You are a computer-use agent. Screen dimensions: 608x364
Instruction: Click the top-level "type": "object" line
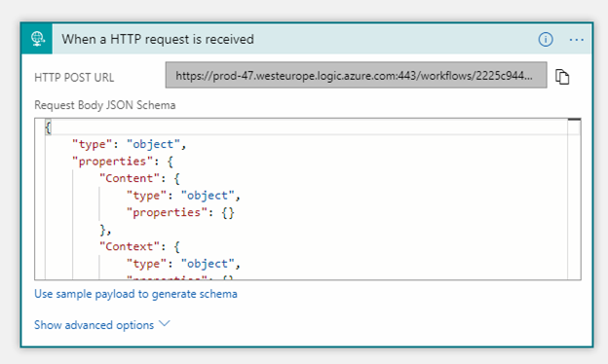pyautogui.click(x=130, y=144)
